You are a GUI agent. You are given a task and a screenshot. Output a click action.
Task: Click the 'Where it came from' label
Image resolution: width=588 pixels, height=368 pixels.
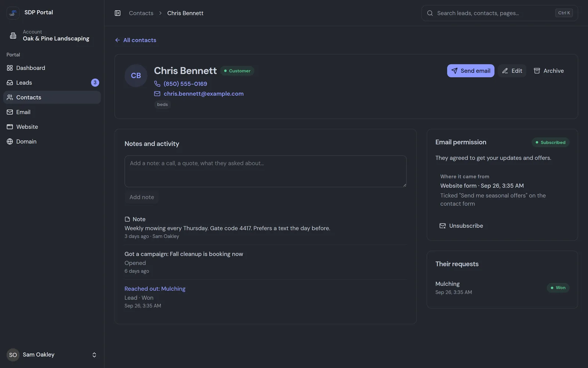click(465, 177)
